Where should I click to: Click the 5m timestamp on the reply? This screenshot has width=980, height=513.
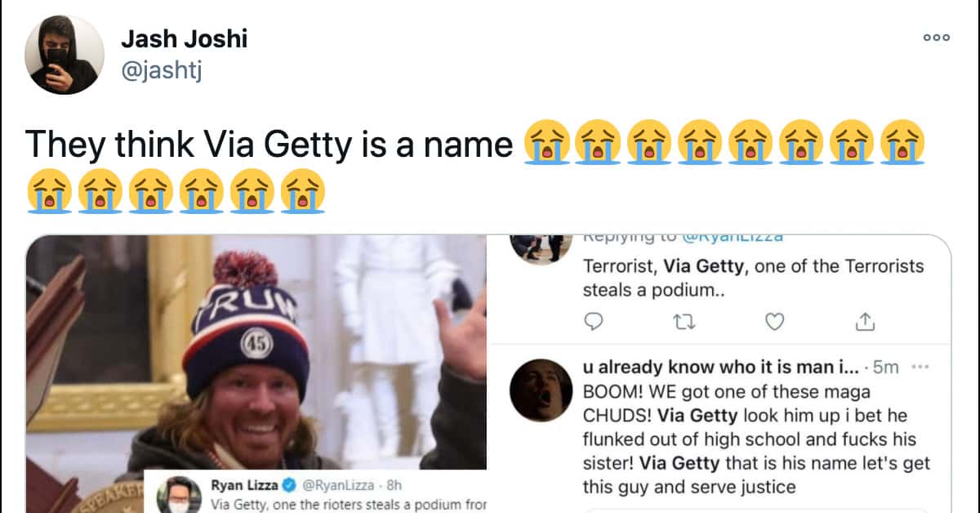(x=889, y=367)
